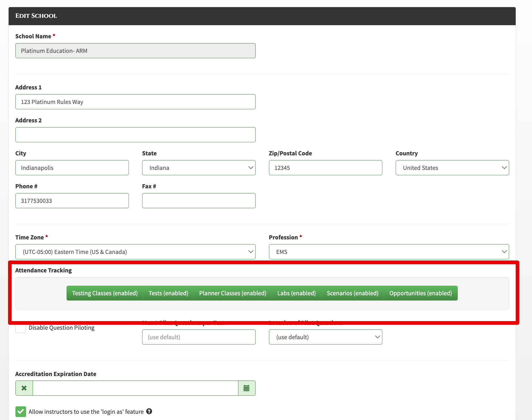Open the Profession dropdown showing EMS
The width and height of the screenshot is (532, 420).
389,252
